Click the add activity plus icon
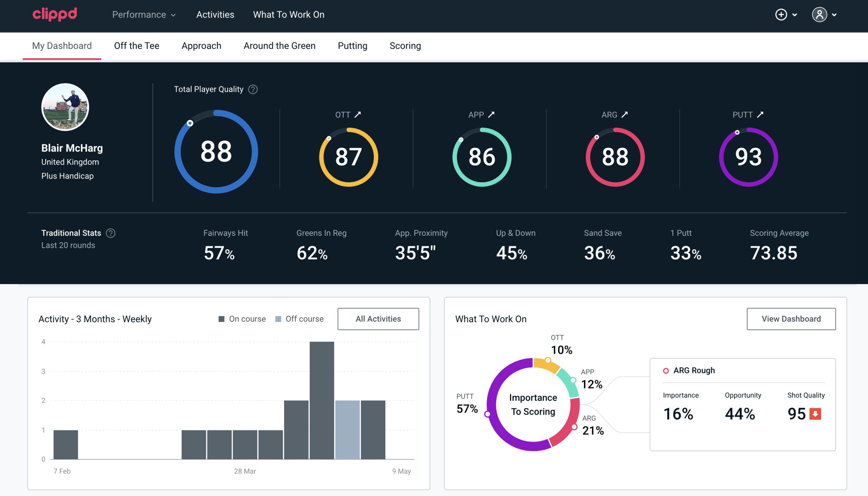 tap(781, 15)
